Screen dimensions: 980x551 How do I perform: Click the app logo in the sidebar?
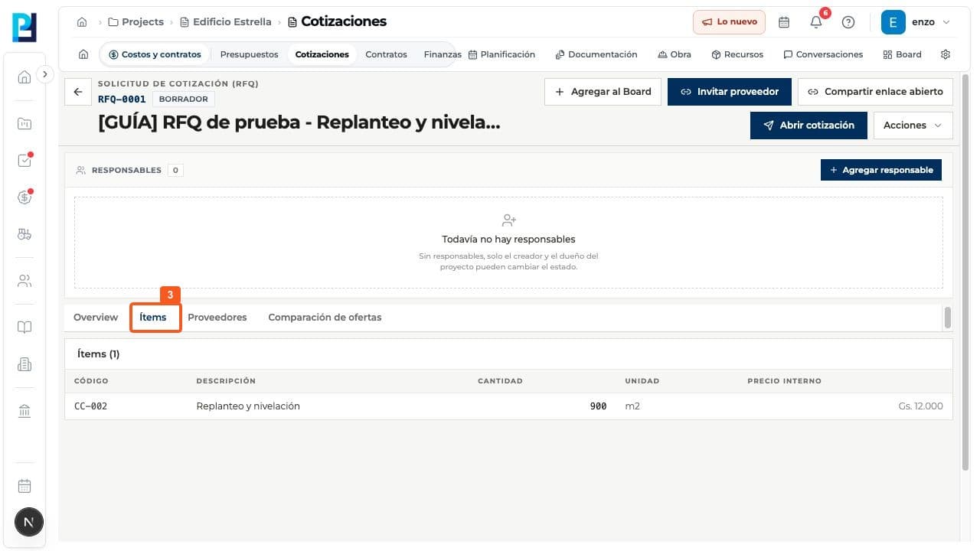point(24,28)
